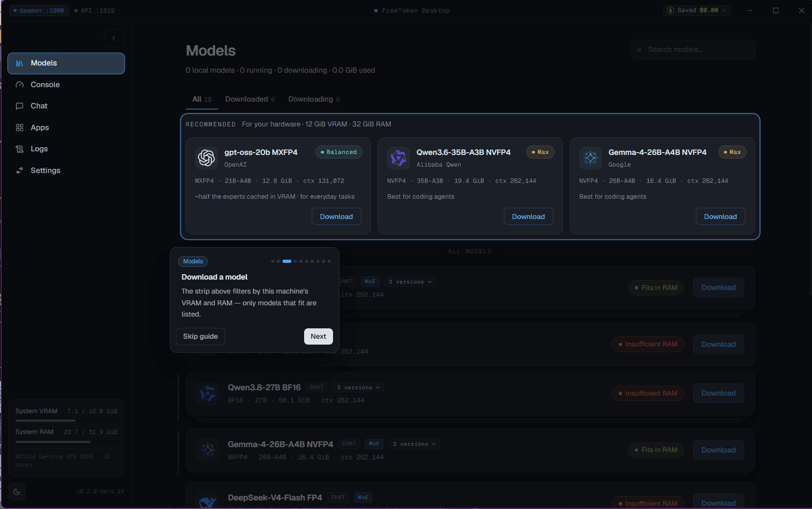Click the 'Download a model' tour heading

(215, 277)
